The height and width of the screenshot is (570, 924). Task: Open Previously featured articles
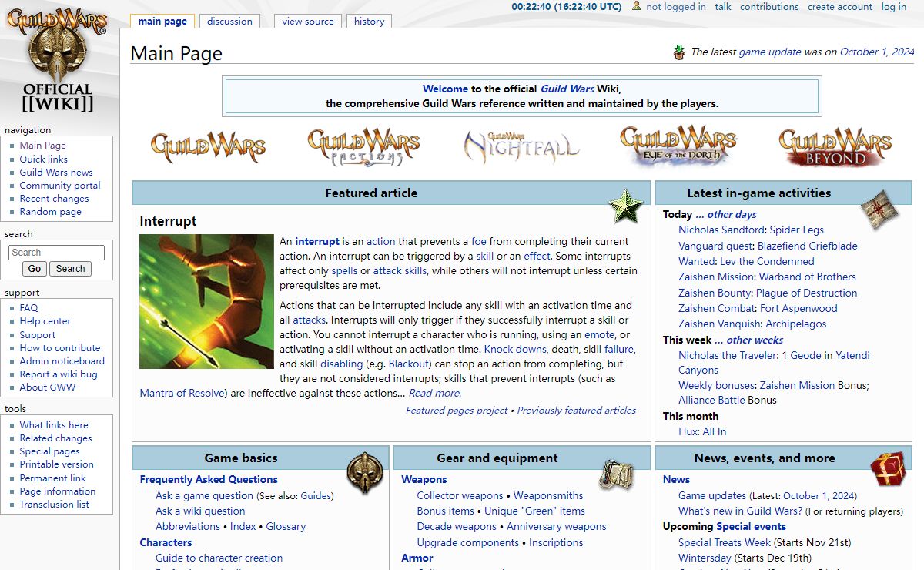pos(577,411)
